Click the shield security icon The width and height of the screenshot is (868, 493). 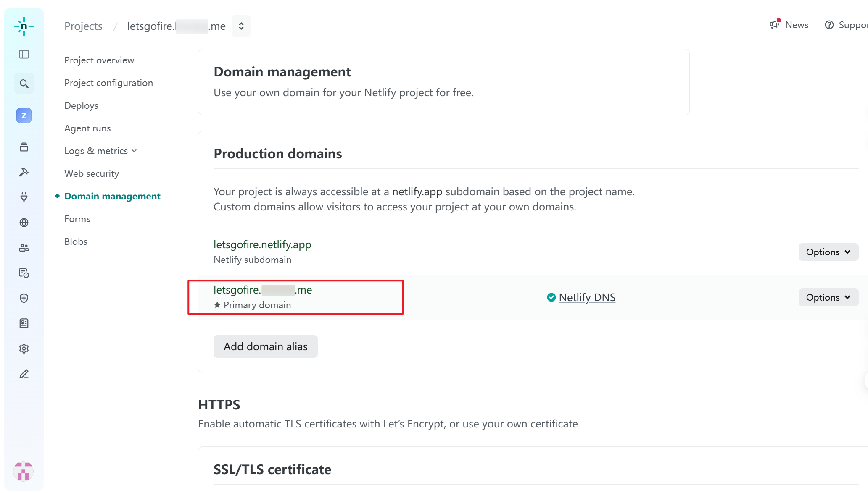24,298
